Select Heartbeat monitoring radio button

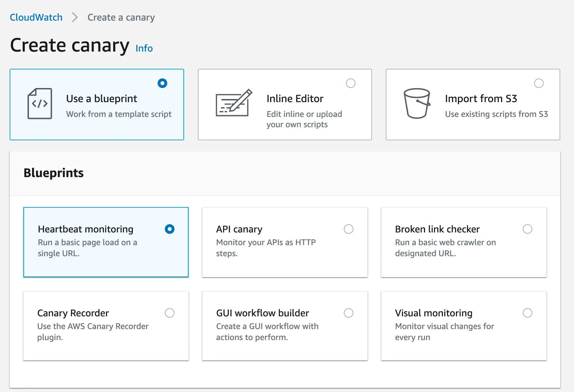(169, 229)
